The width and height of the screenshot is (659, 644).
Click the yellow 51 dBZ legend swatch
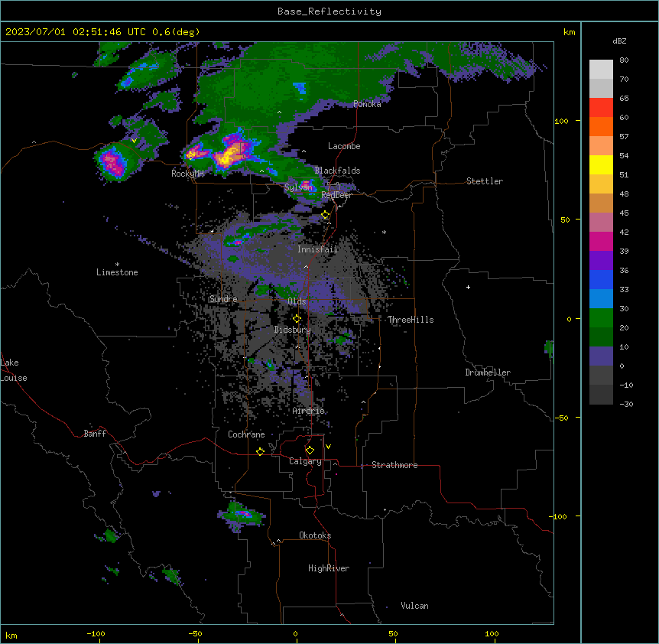point(601,164)
